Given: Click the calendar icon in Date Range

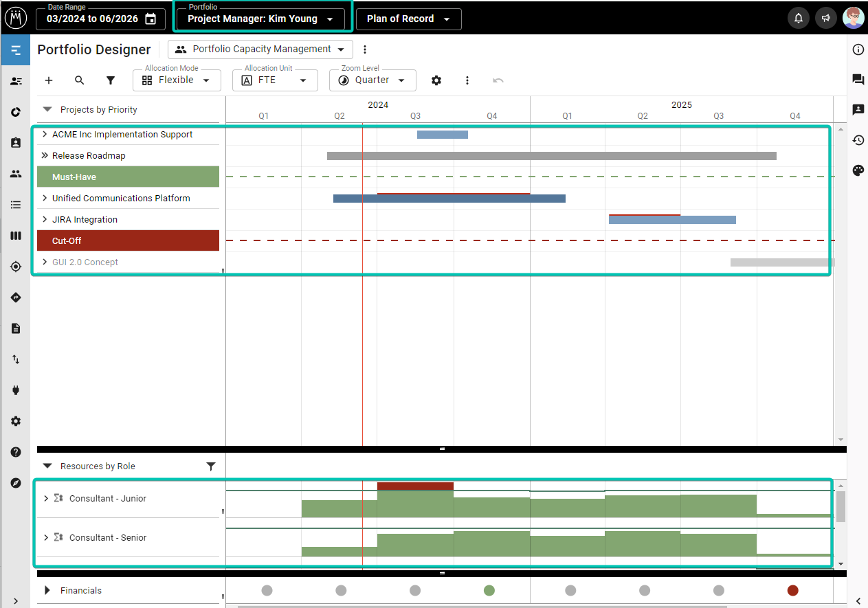Looking at the screenshot, I should coord(151,19).
